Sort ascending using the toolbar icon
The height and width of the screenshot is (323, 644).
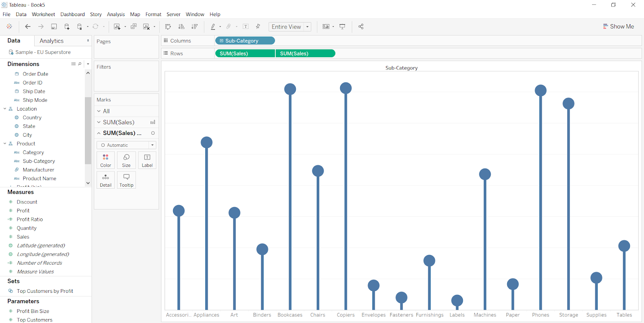181,27
